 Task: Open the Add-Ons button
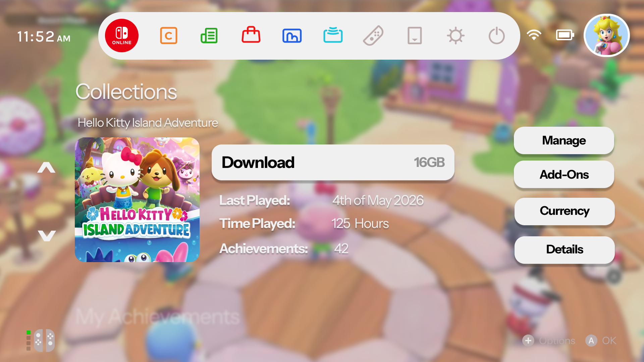[x=564, y=174]
